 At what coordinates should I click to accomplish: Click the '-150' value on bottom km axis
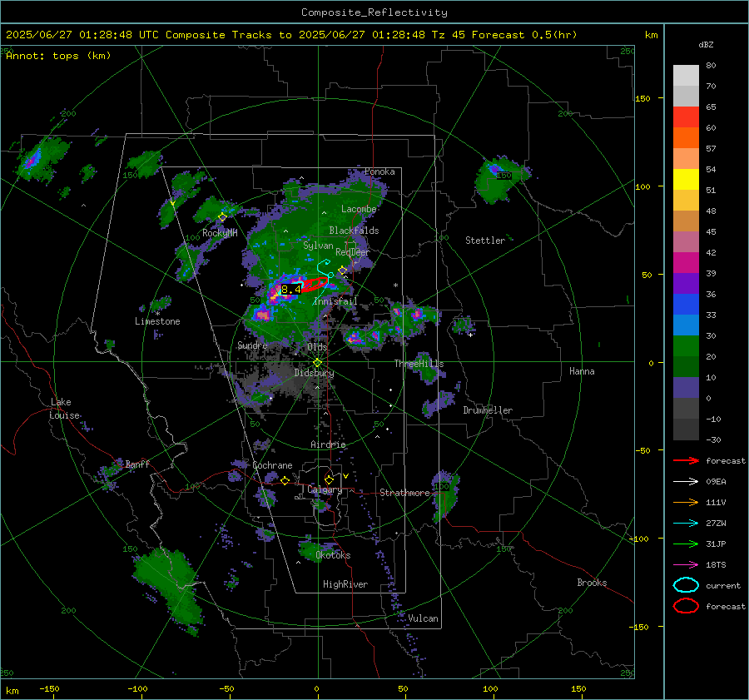point(49,688)
